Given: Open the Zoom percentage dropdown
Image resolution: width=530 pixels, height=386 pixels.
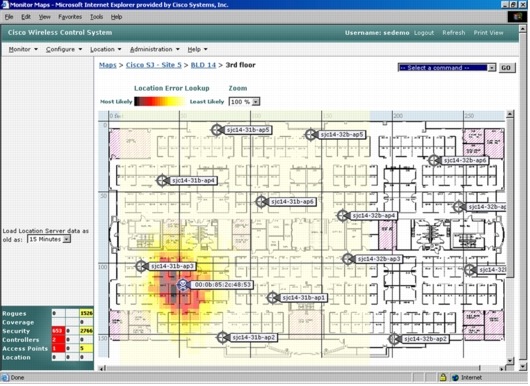Looking at the screenshot, I should point(244,102).
